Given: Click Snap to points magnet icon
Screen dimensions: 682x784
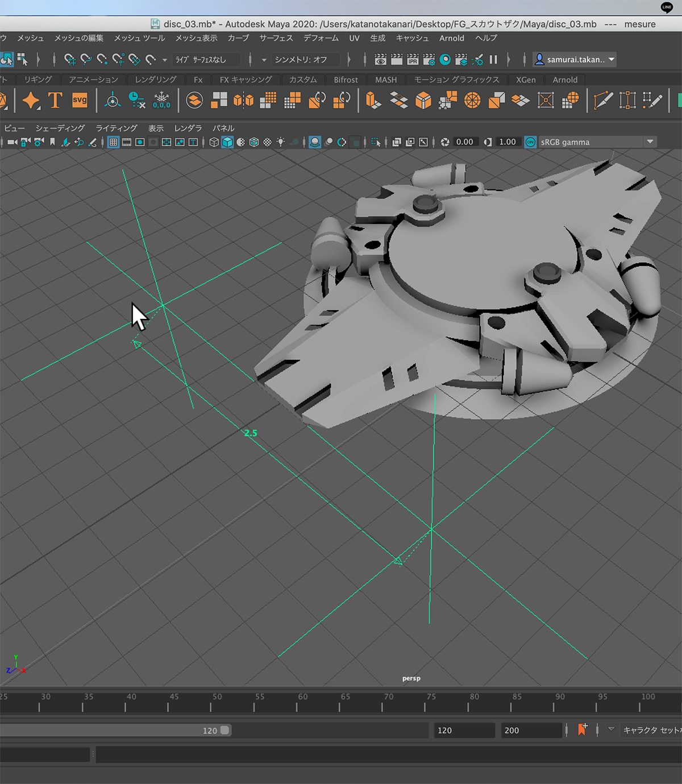Looking at the screenshot, I should tap(102, 59).
